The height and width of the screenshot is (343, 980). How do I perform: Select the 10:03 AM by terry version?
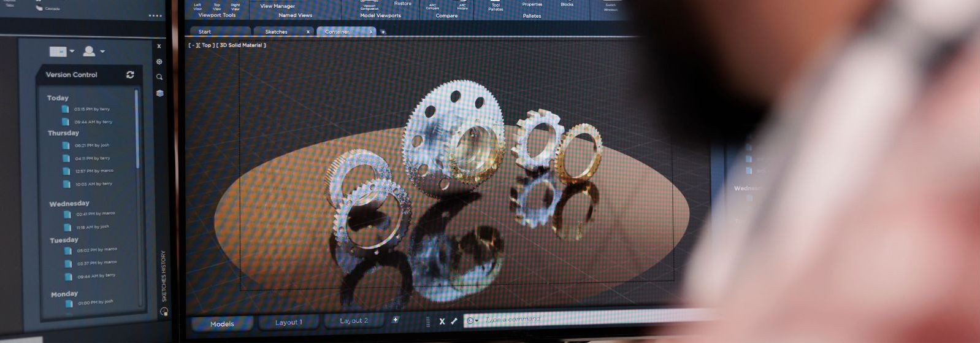pos(88,184)
